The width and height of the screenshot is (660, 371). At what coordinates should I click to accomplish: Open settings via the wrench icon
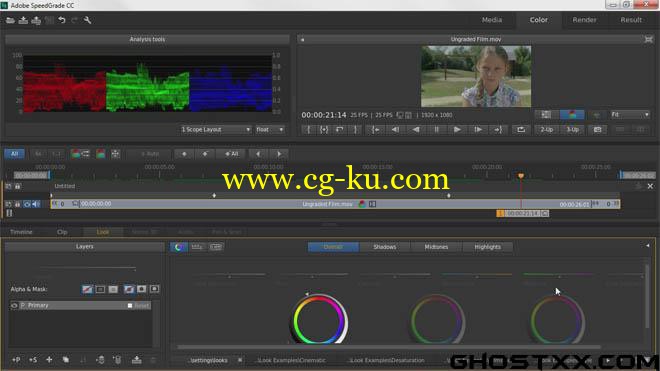point(88,20)
